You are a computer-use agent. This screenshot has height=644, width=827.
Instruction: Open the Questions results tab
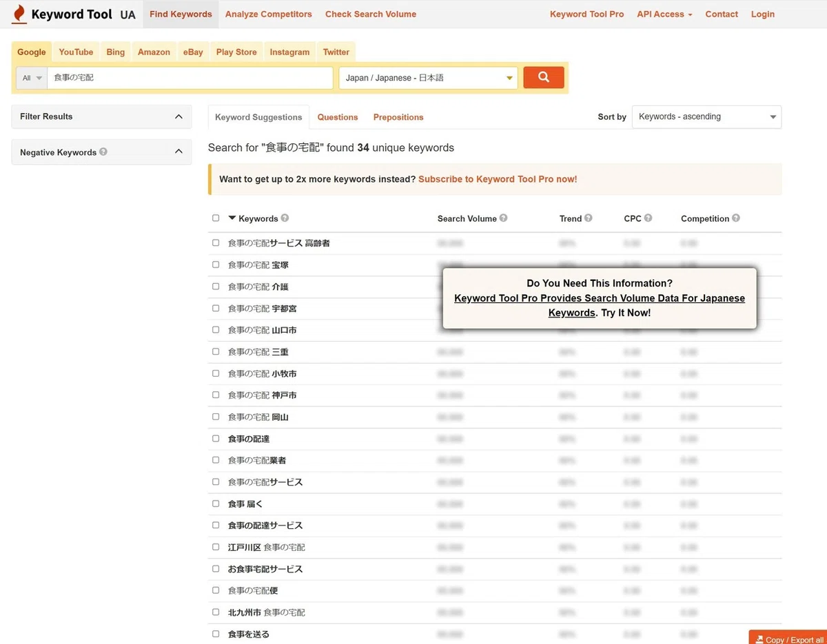coord(338,117)
